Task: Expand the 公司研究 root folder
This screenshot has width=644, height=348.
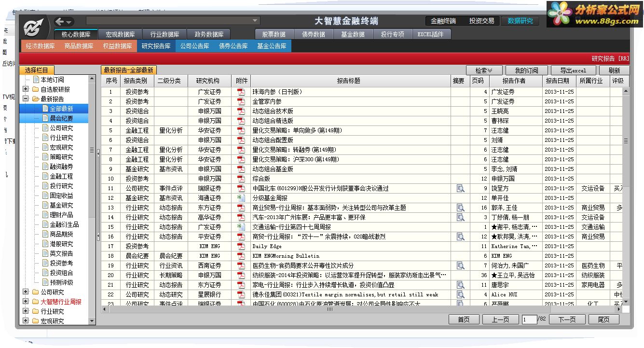Action: point(26,292)
